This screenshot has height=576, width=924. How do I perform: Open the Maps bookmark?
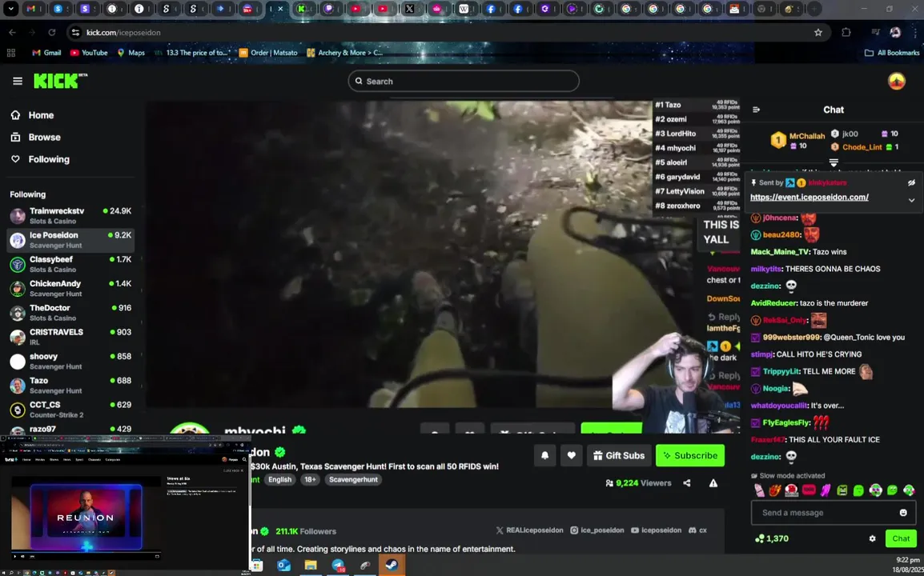[131, 53]
